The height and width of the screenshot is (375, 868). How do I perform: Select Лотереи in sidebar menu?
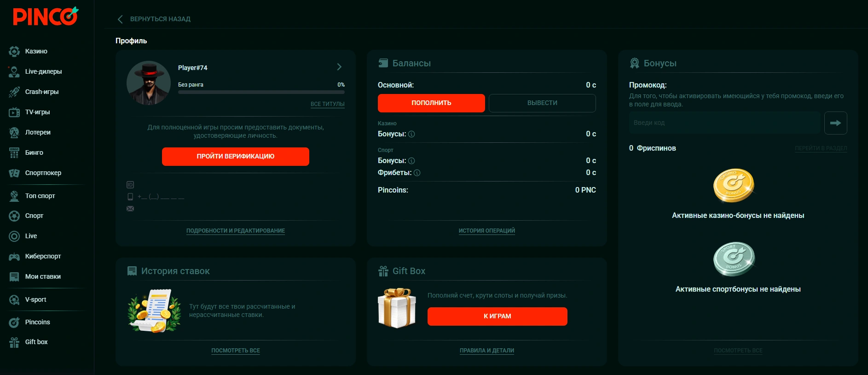(38, 132)
